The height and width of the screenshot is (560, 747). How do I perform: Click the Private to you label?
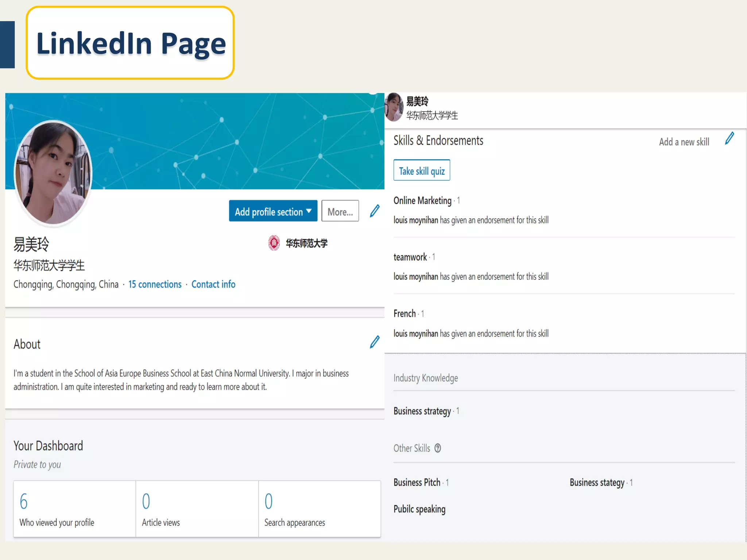(x=37, y=464)
